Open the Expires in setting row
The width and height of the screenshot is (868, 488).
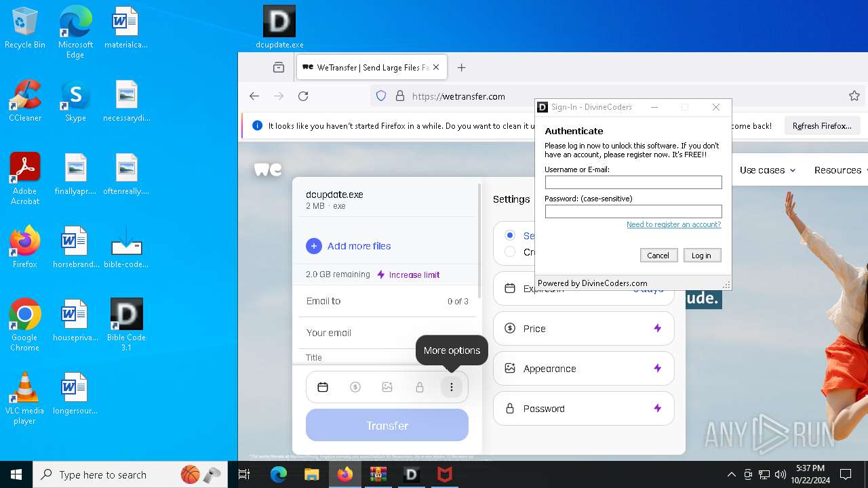(584, 289)
